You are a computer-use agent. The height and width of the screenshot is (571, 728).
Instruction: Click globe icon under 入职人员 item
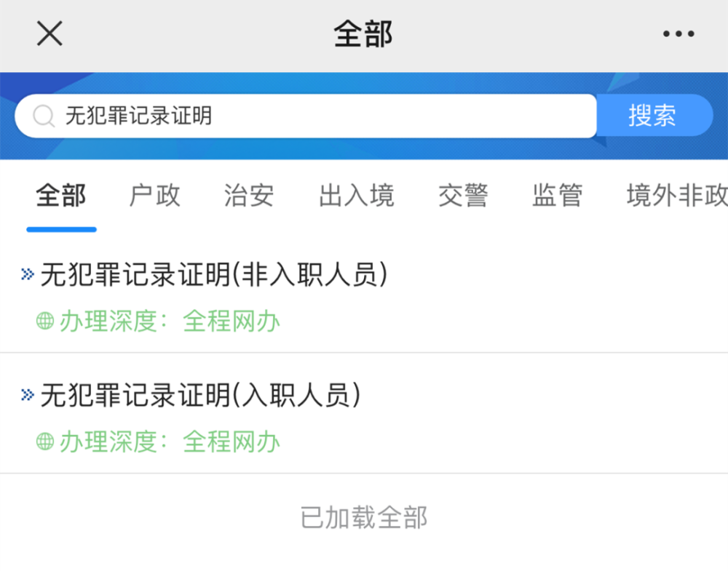[x=45, y=442]
